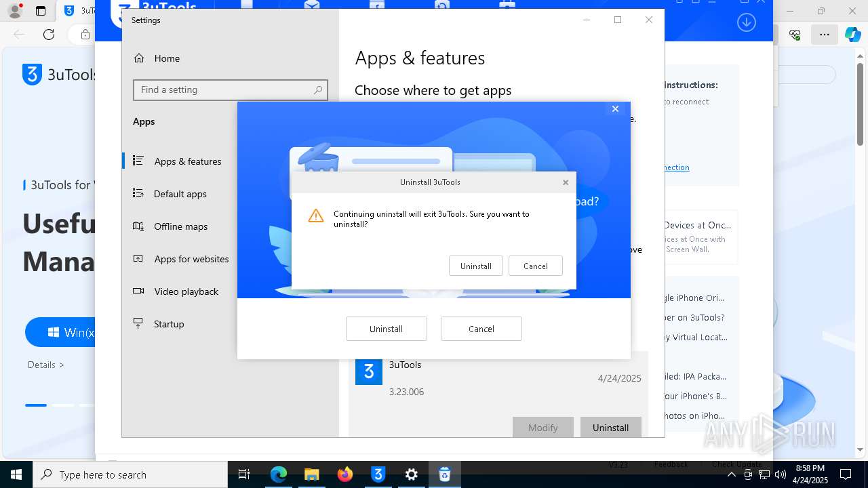Open Edge profile avatar
868x488 pixels.
click(x=15, y=11)
